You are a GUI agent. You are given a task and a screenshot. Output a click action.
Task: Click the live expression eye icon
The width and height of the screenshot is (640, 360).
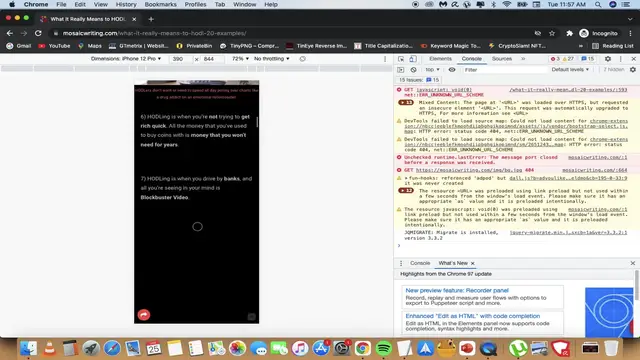452,70
